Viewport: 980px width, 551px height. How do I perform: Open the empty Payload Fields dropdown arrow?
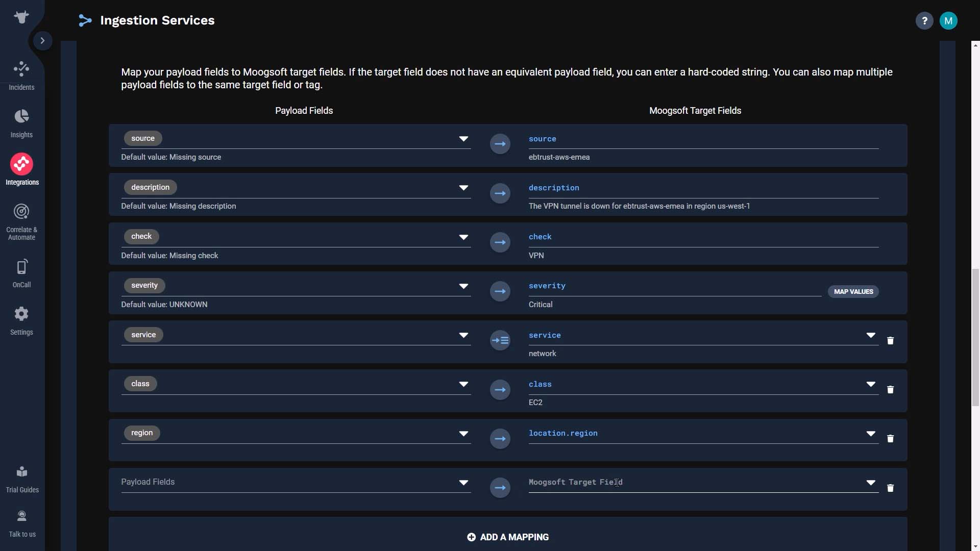(x=463, y=483)
